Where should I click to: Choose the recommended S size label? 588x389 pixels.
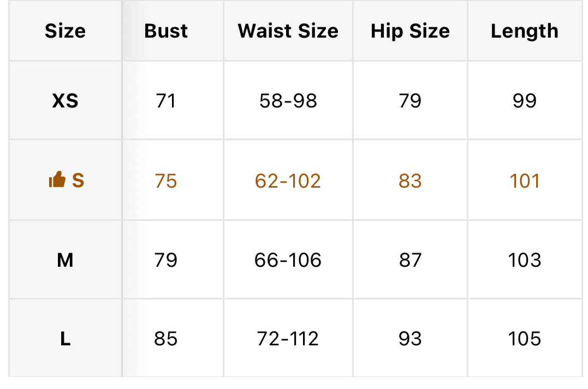[x=78, y=180]
